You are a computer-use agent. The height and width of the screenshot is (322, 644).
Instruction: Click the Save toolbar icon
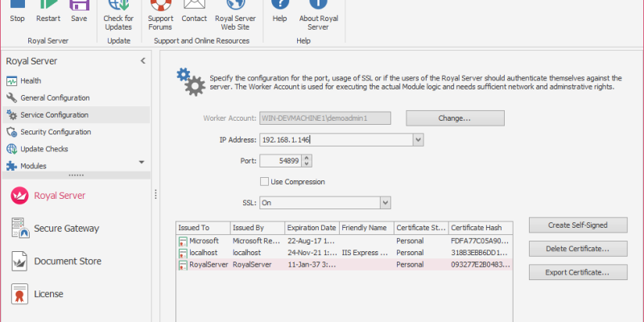pos(79,6)
